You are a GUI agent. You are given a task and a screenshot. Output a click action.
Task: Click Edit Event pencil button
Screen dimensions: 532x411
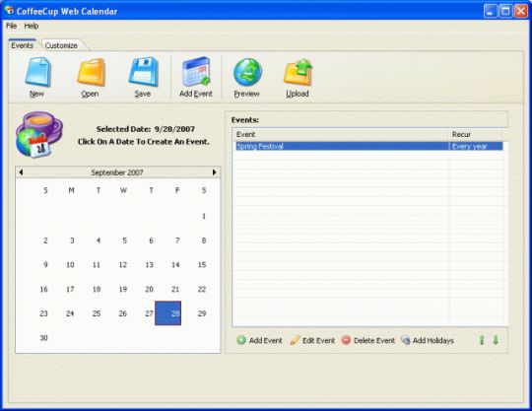312,340
